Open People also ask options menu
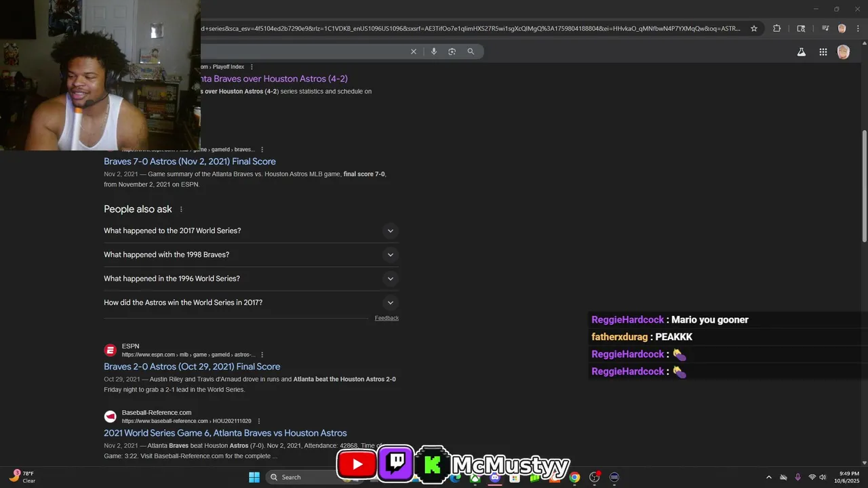868x488 pixels. click(181, 209)
